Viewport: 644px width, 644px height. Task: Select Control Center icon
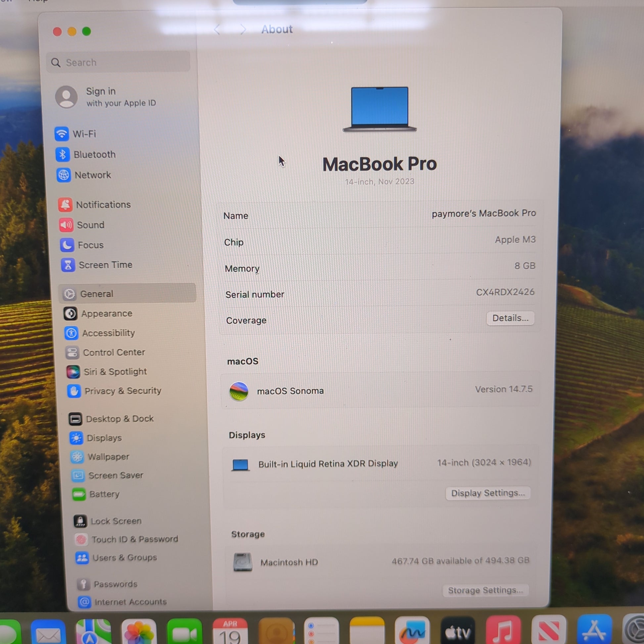(x=72, y=352)
